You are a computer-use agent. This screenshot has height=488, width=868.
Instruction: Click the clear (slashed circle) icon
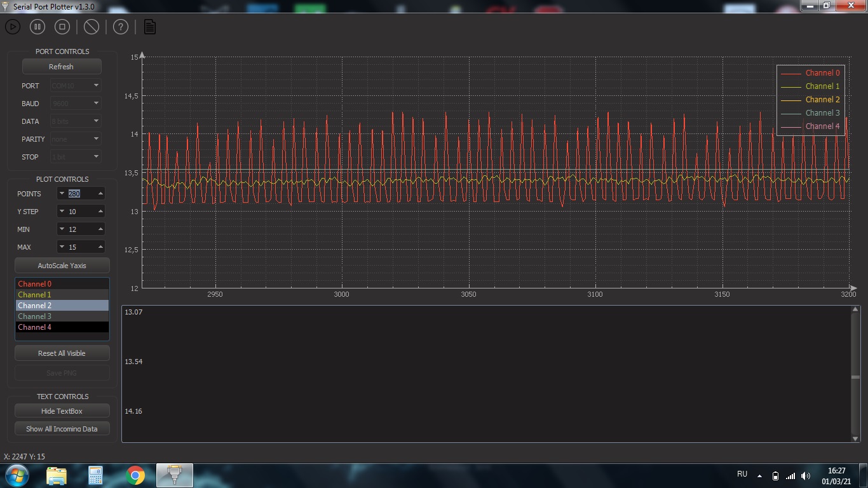pos(92,27)
